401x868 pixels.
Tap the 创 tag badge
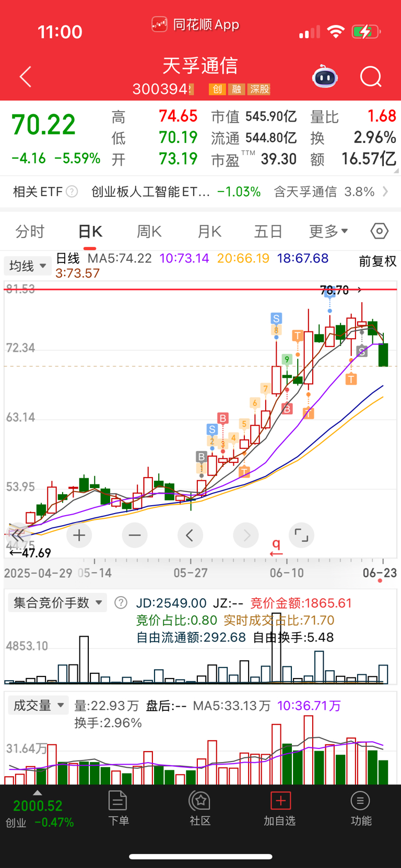click(x=217, y=89)
